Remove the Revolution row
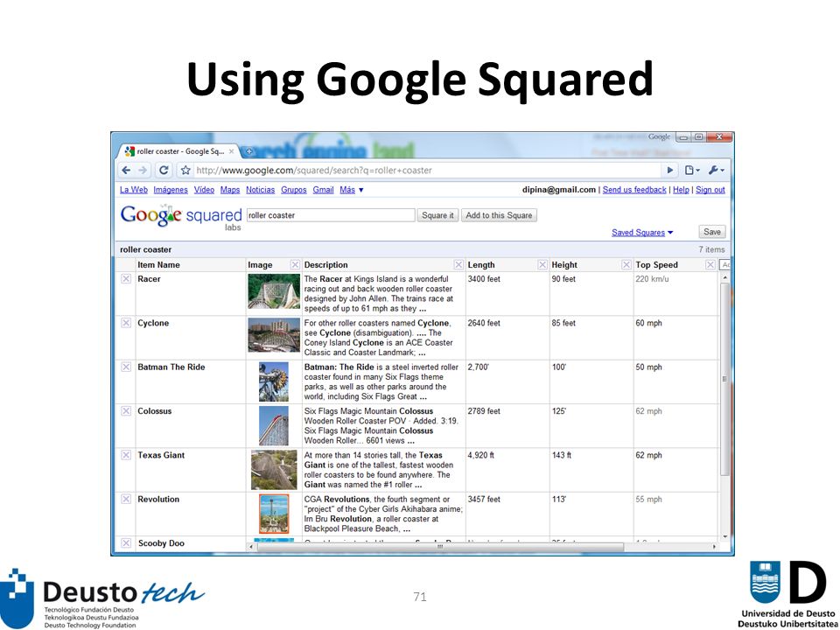Viewport: 840px width, 630px height. (x=126, y=499)
